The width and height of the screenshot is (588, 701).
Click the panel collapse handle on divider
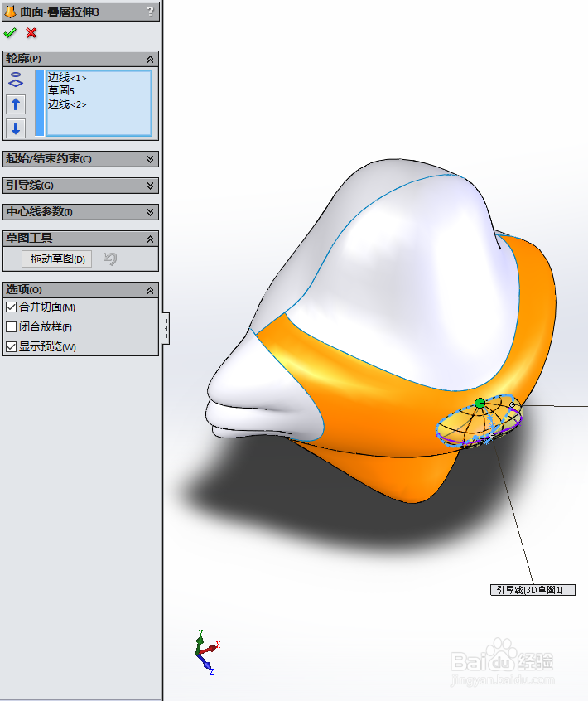pyautogui.click(x=166, y=329)
